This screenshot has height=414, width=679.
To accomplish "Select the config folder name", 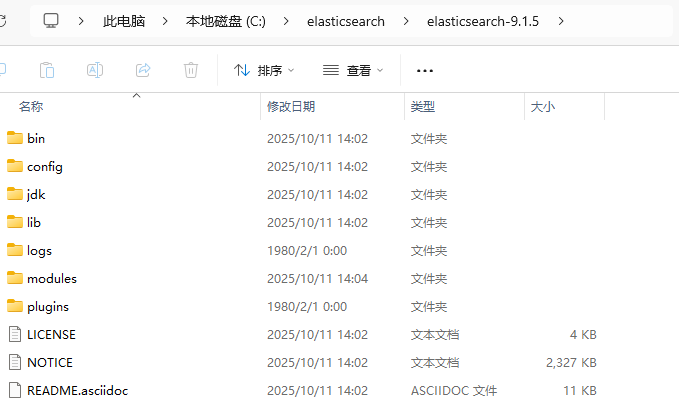I will pos(45,167).
